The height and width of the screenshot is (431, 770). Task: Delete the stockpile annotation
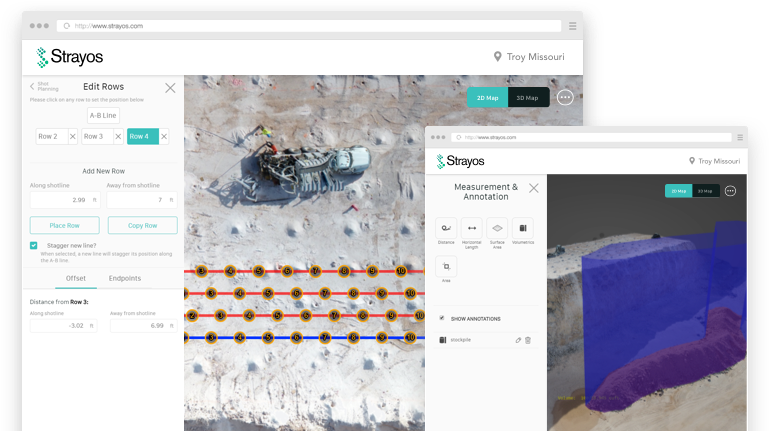tap(528, 340)
